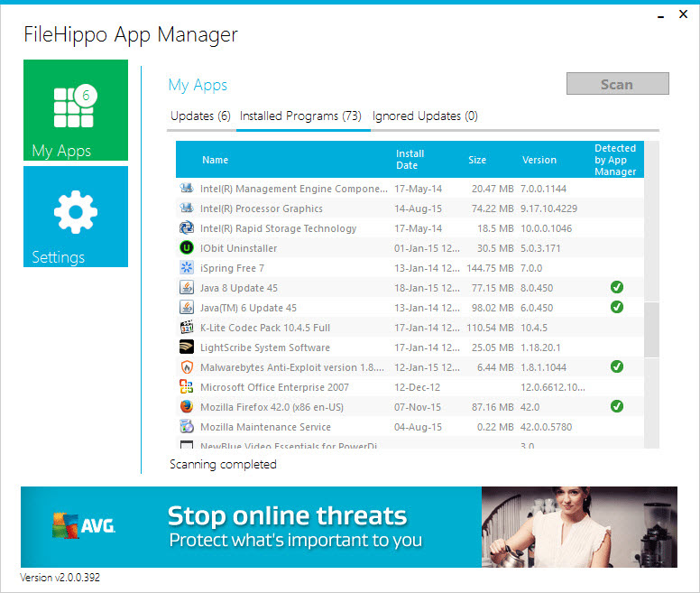This screenshot has width=700, height=593.
Task: Click the 12.0.6612.10... version cell
Action: point(553,387)
